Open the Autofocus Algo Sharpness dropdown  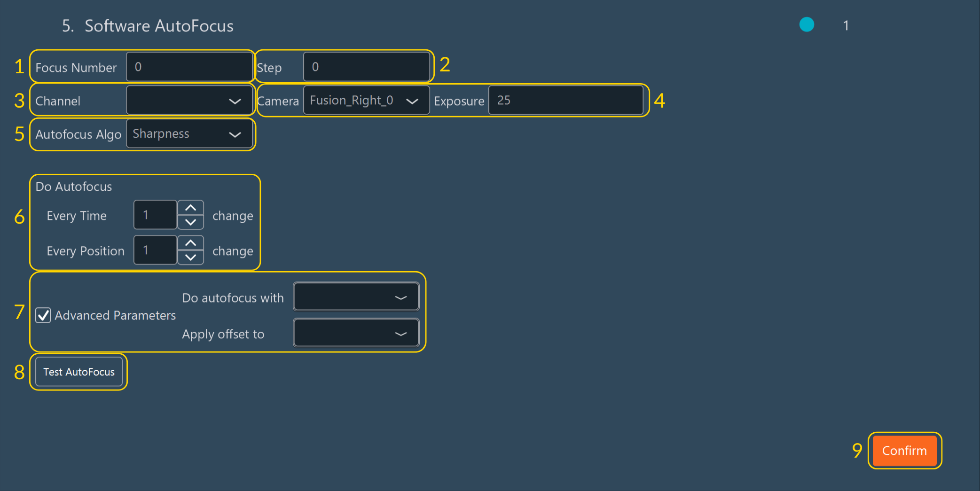click(x=190, y=134)
